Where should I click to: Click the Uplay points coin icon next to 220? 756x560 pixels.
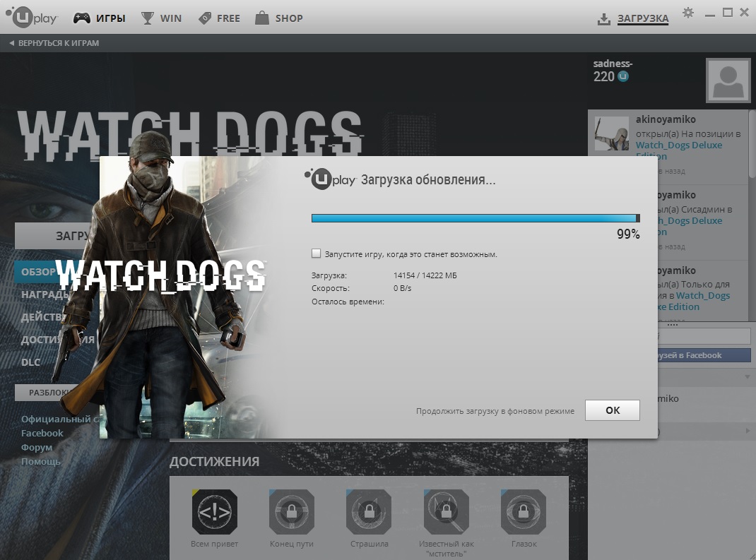point(623,76)
